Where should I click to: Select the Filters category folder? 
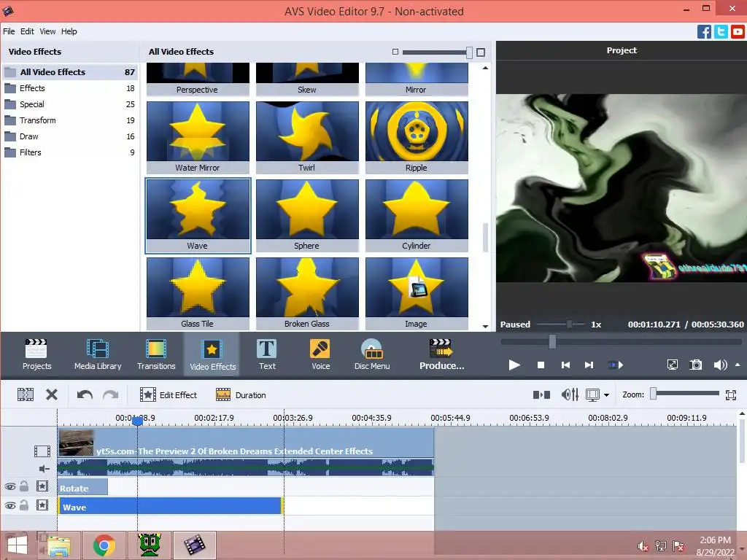(x=70, y=152)
